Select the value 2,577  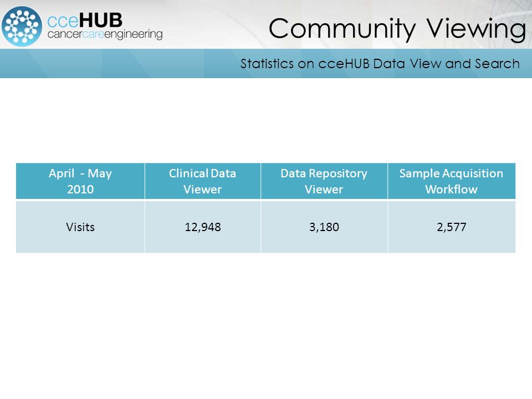(x=452, y=227)
